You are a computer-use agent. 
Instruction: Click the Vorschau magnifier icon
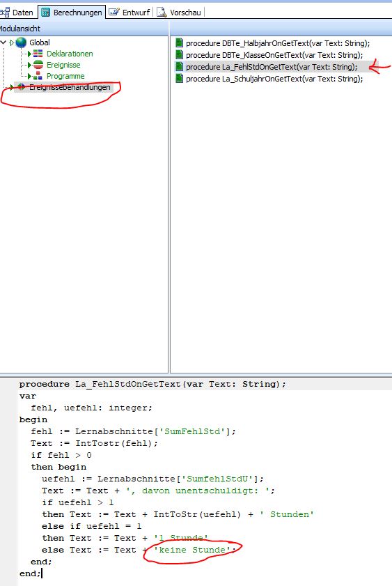pyautogui.click(x=162, y=13)
